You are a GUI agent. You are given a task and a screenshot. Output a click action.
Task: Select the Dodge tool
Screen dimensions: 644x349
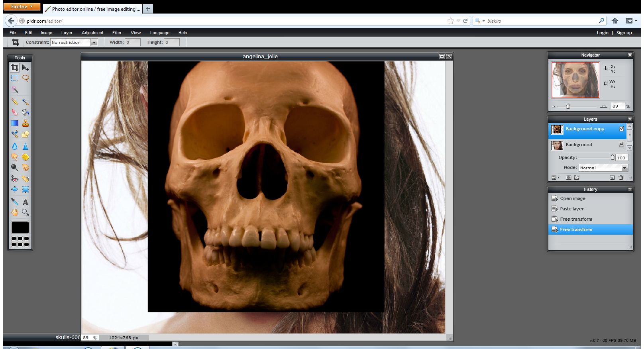15,168
